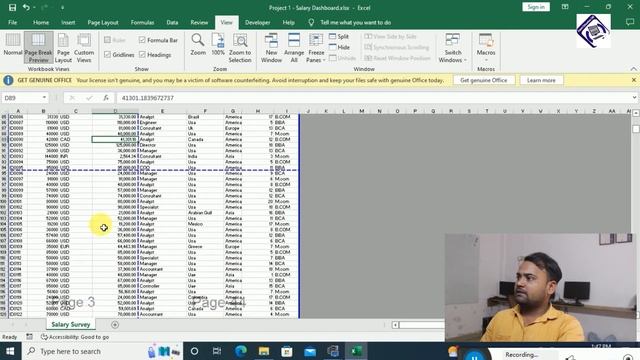Open Customize Quick Access Toolbar dropdown
Viewport: 640px width, 360px height.
tap(62, 7)
